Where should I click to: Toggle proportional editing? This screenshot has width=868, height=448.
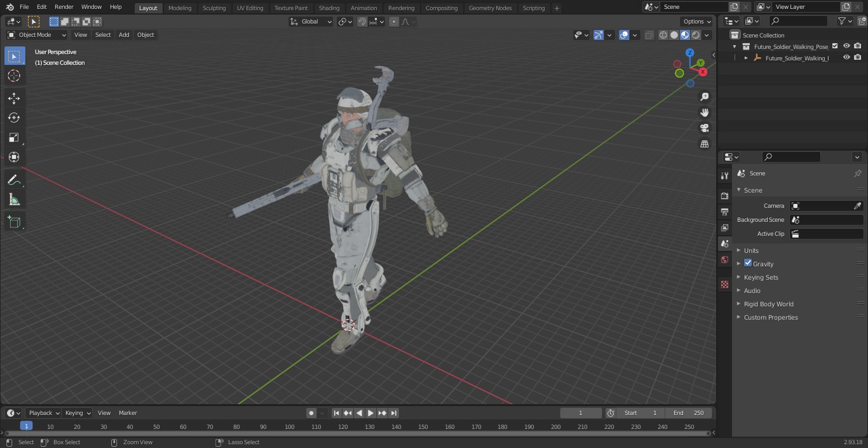[x=394, y=22]
